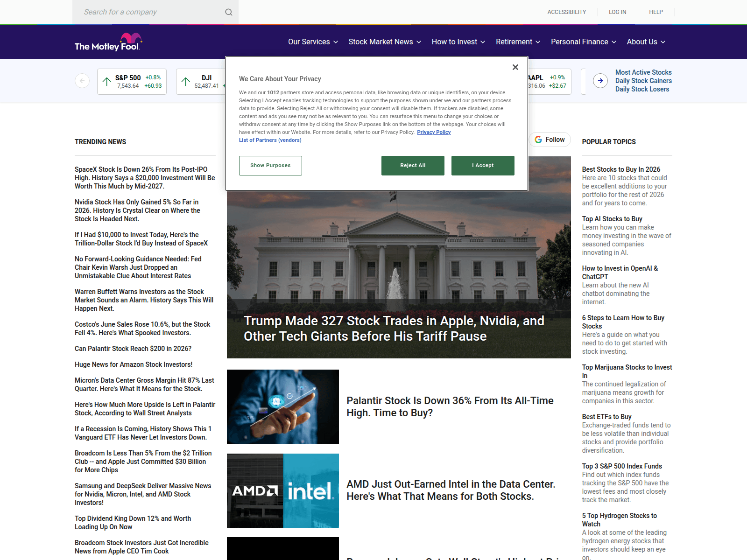The image size is (747, 560).
Task: Open the DJI ticker card
Action: point(201,82)
